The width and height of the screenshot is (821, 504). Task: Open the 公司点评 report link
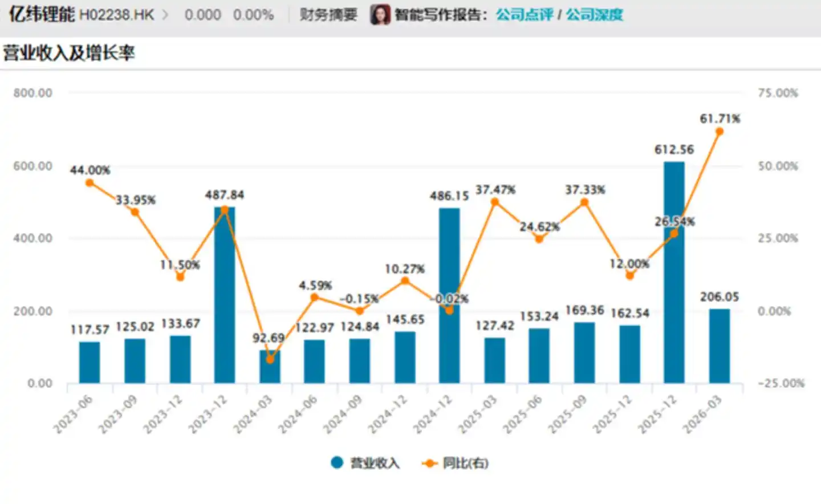pyautogui.click(x=525, y=15)
